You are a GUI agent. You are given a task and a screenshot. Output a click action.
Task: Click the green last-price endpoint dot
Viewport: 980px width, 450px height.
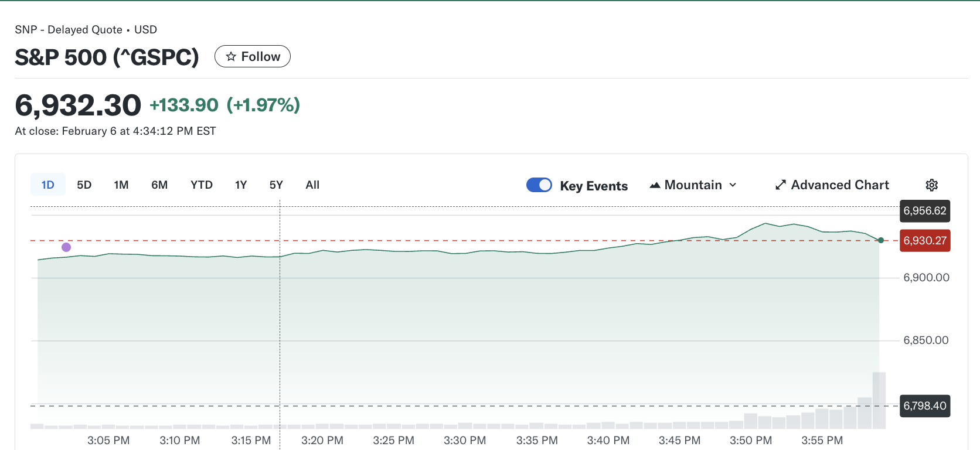[x=880, y=240]
